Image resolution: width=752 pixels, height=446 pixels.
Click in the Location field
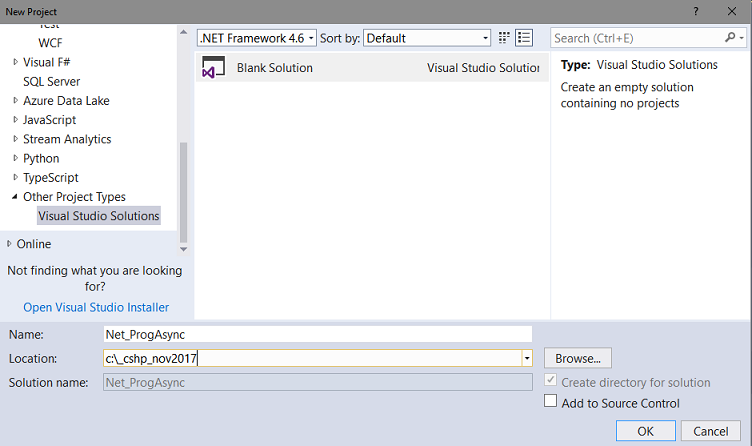click(x=312, y=358)
